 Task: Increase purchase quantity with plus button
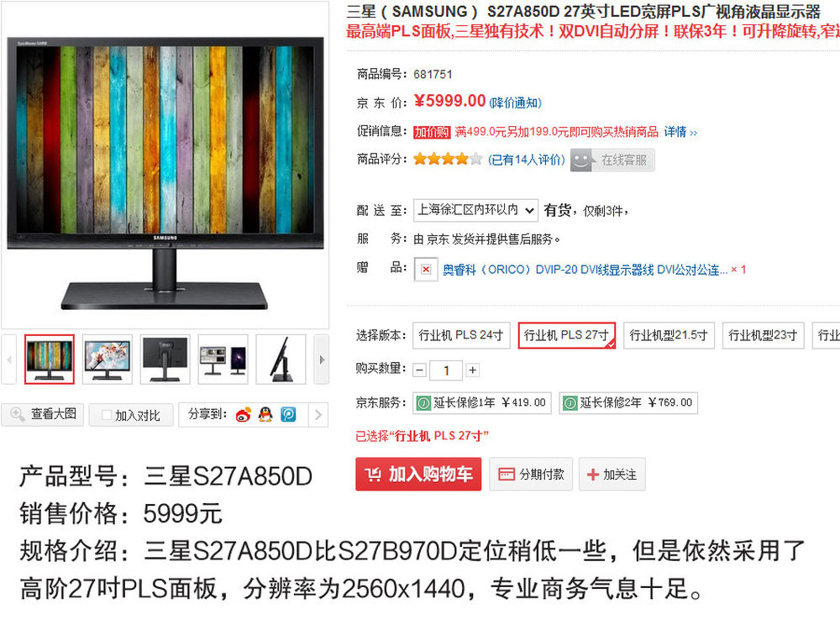tap(472, 370)
